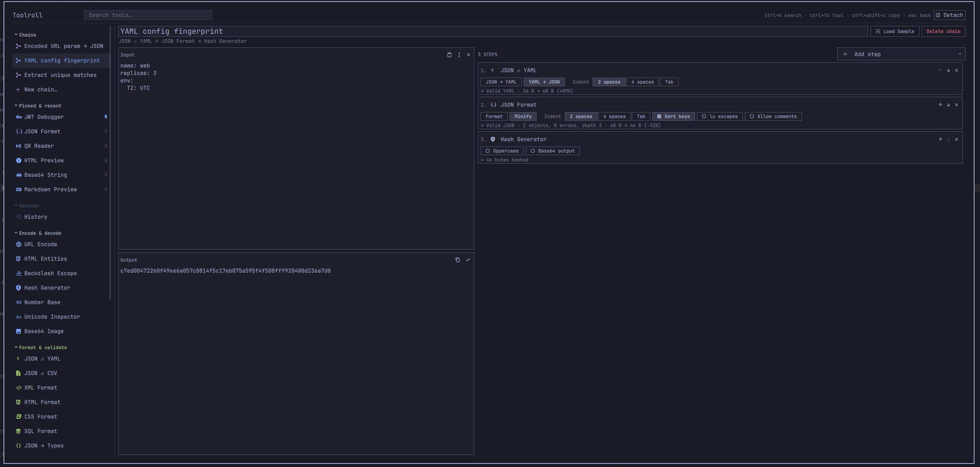Uncheck the Sort keys option

(673, 116)
